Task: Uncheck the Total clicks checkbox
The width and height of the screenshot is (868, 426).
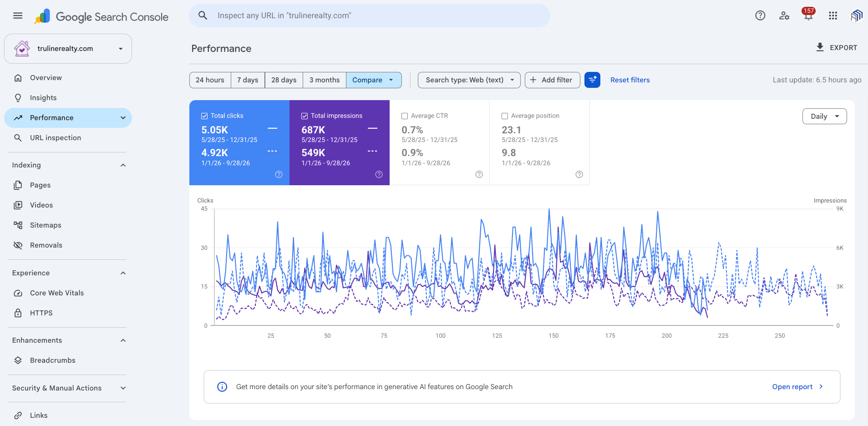Action: pos(204,116)
